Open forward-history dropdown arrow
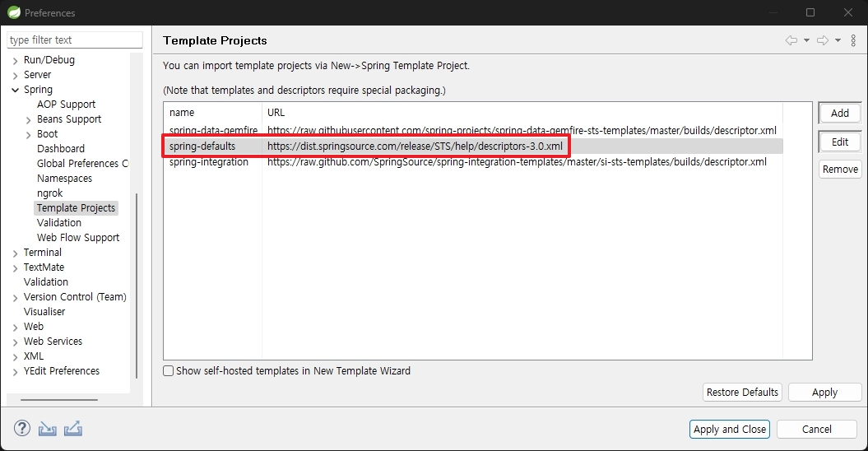This screenshot has height=451, width=868. (x=838, y=40)
